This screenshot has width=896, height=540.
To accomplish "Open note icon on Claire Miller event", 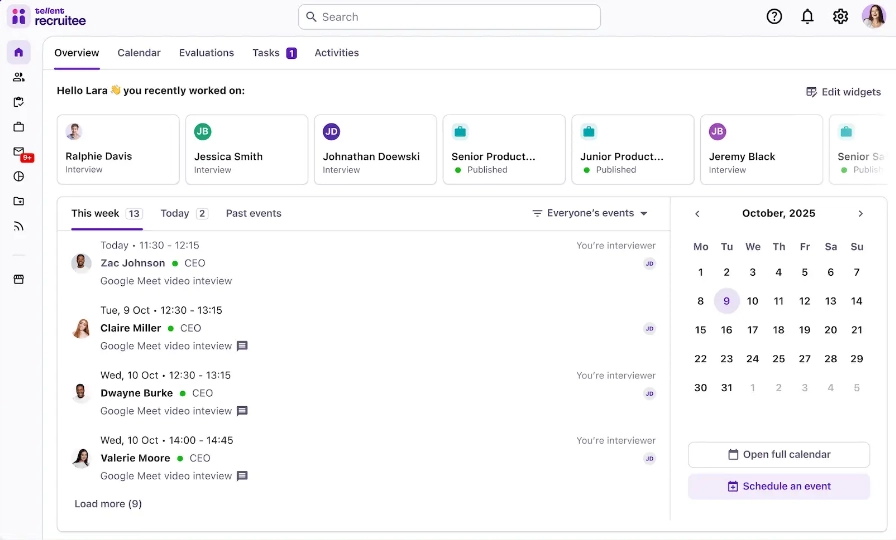I will pos(242,346).
